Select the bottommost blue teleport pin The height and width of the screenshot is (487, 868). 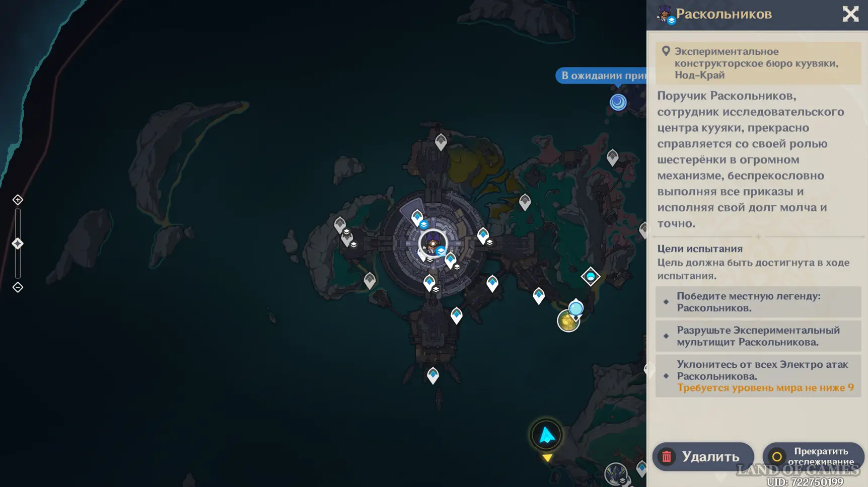pos(433,375)
